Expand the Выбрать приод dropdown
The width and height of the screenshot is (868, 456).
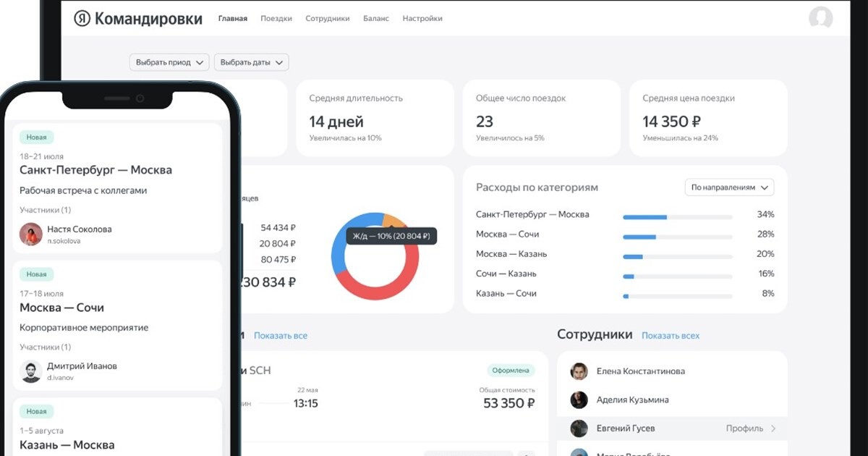(169, 62)
